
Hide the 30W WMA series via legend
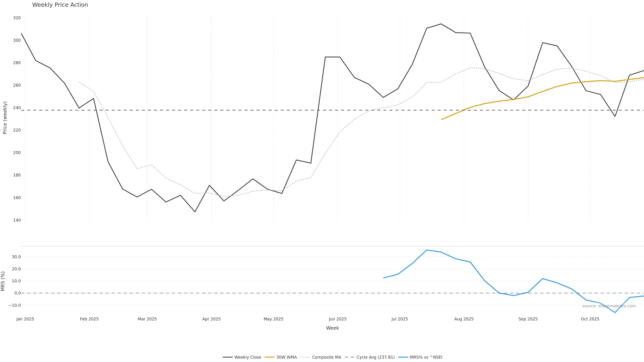pos(286,357)
